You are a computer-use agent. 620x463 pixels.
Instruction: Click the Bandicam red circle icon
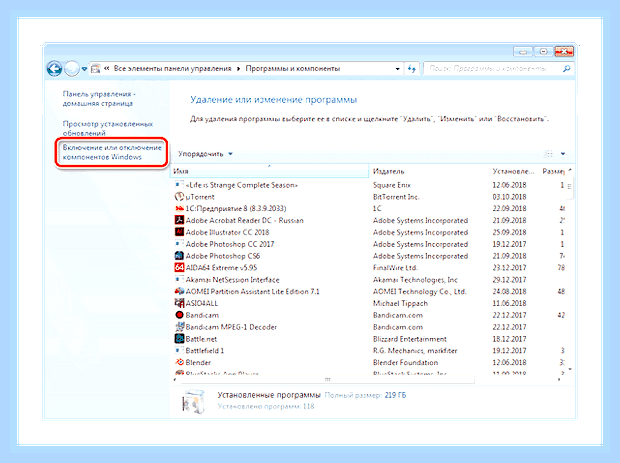click(179, 315)
